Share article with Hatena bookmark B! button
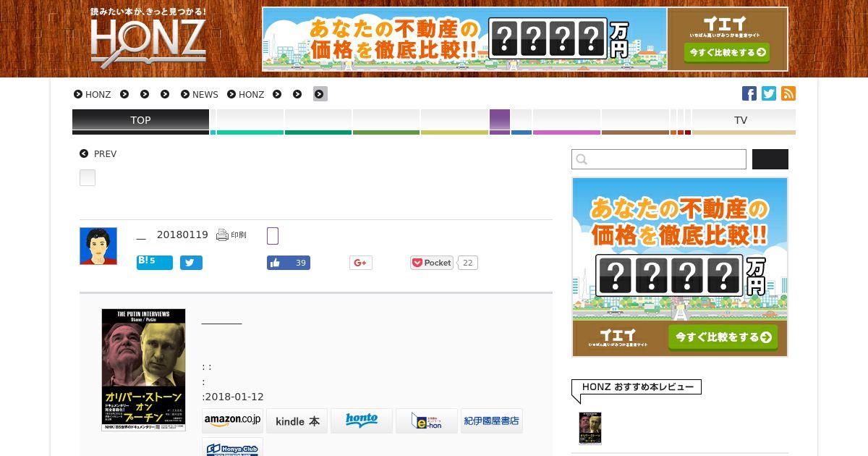Viewport: 868px width, 456px height. [155, 262]
